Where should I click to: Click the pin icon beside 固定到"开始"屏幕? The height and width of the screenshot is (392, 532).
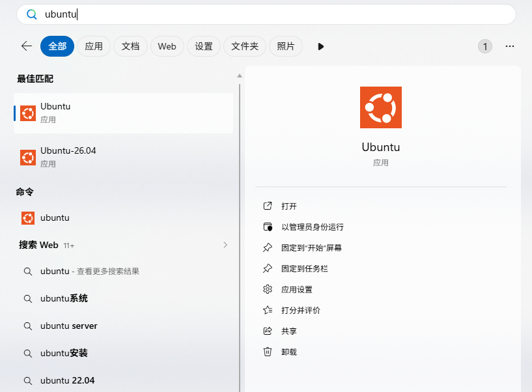268,247
